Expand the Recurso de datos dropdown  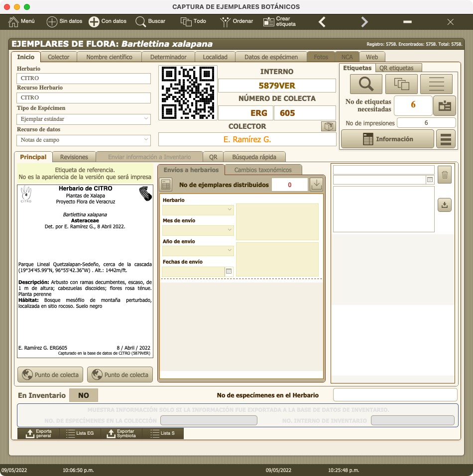click(84, 140)
